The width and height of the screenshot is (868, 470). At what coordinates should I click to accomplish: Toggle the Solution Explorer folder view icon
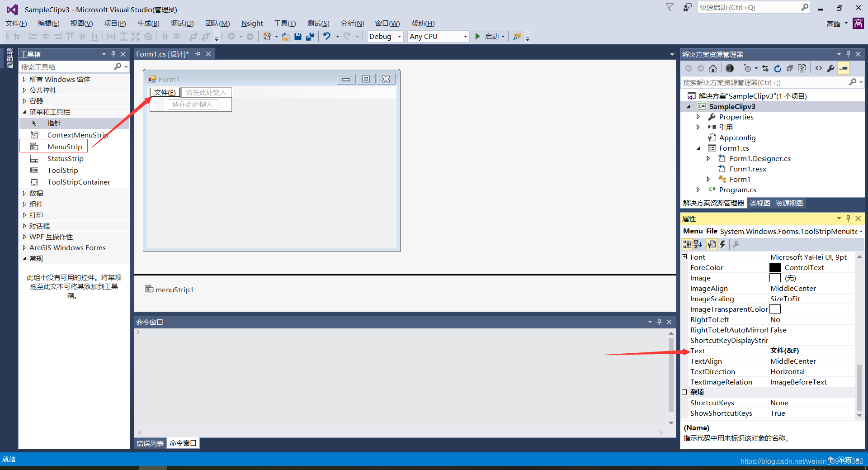[x=730, y=68]
